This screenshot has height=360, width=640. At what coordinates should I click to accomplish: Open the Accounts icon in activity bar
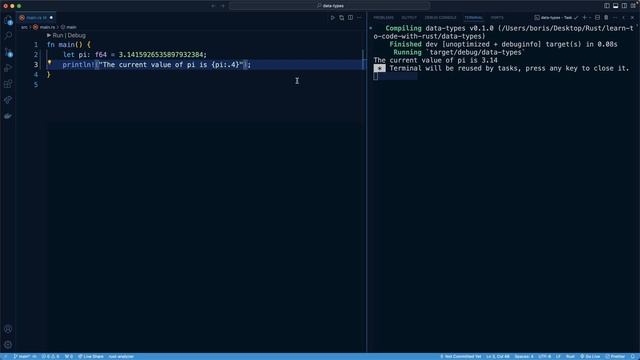click(8, 329)
